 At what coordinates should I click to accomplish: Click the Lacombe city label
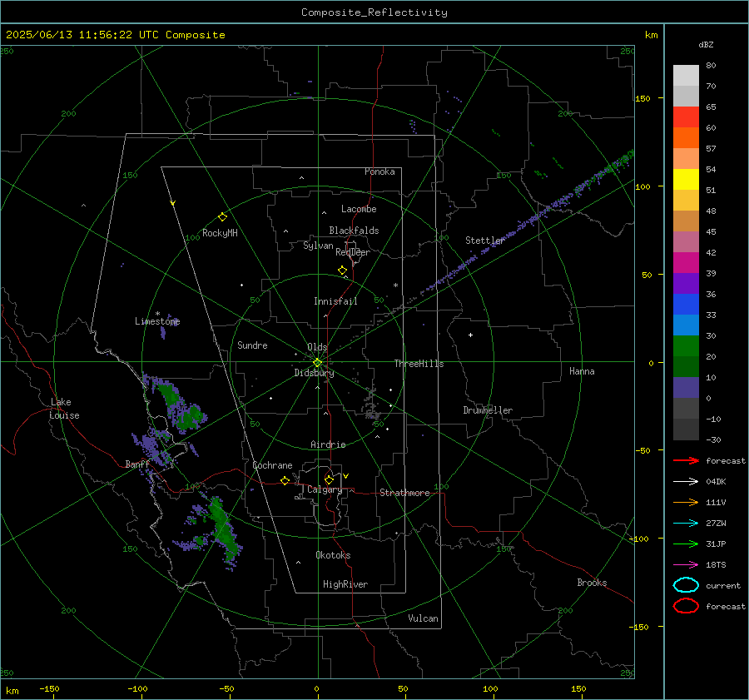tap(359, 209)
